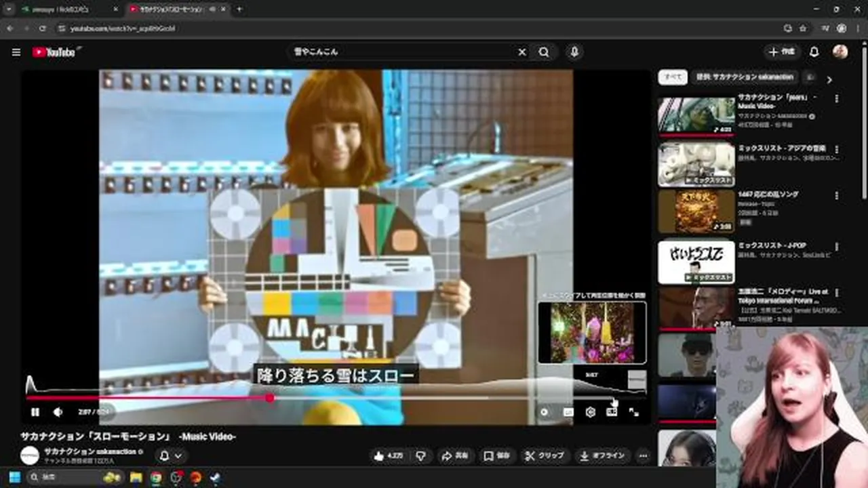Open サカナクション sakanaction channel name link
868x488 pixels.
click(90, 451)
